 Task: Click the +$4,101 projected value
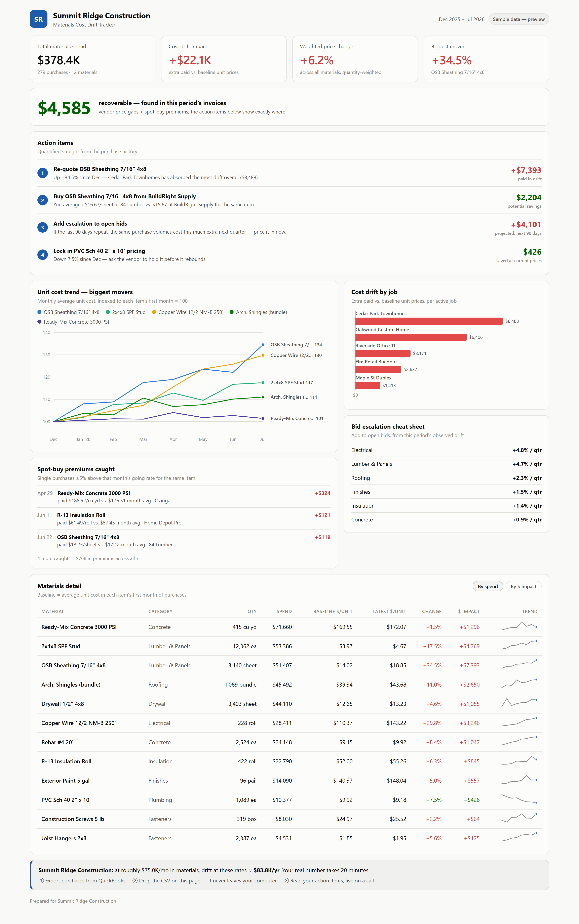(526, 225)
